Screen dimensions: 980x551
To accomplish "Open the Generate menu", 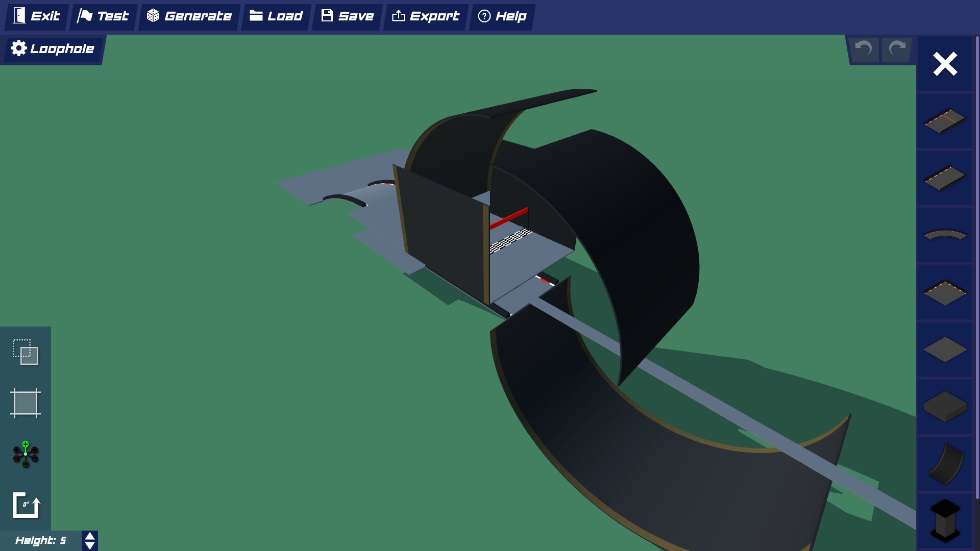I will 189,16.
